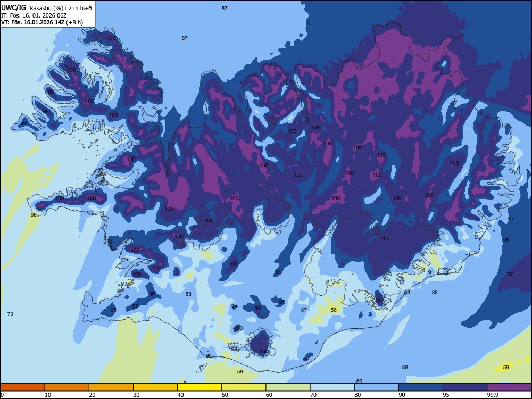Select the legend scale label "99.9"
The width and height of the screenshot is (532, 399).
[493, 395]
